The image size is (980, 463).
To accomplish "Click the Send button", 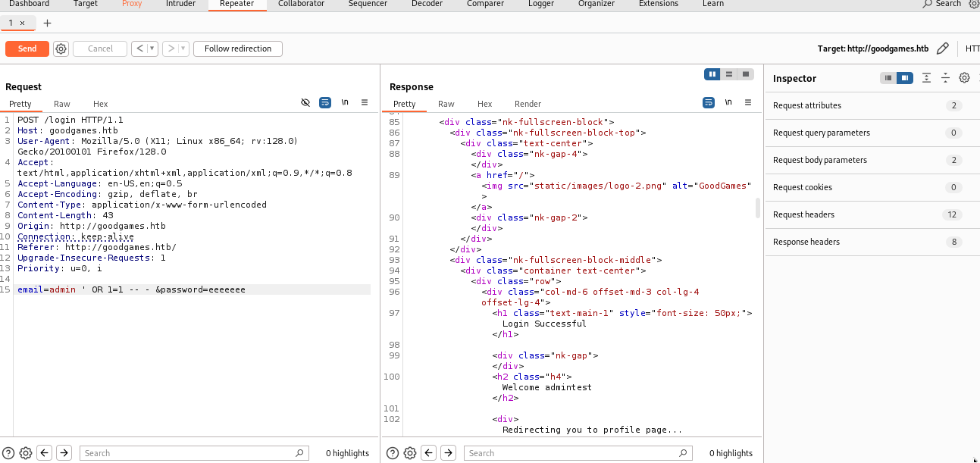I will [27, 48].
